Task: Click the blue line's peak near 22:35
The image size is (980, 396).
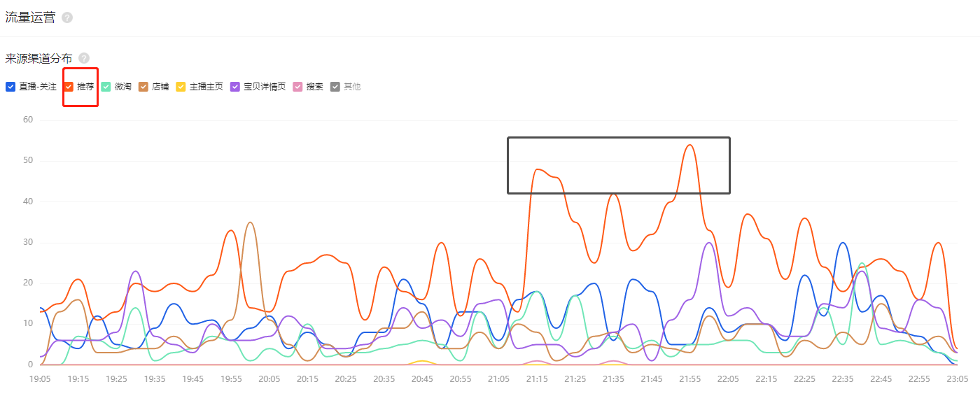Action: coord(843,243)
